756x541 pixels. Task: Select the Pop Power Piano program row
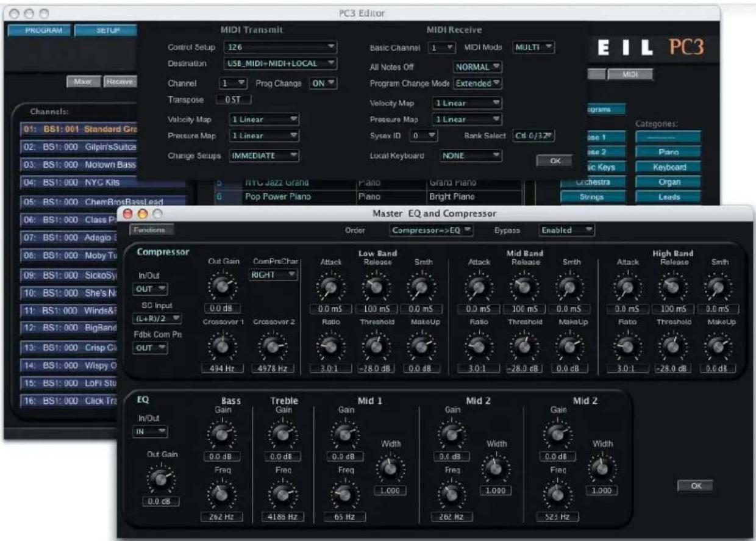368,198
